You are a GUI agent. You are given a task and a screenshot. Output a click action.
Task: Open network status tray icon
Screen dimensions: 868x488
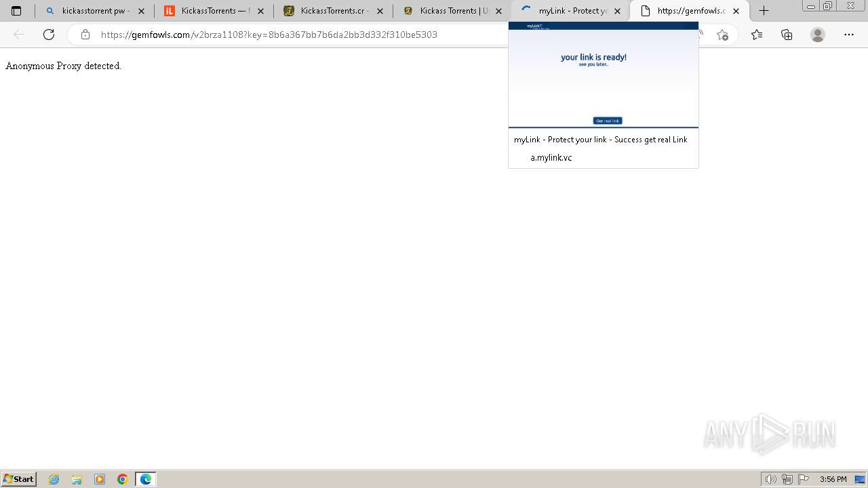pyautogui.click(x=787, y=479)
